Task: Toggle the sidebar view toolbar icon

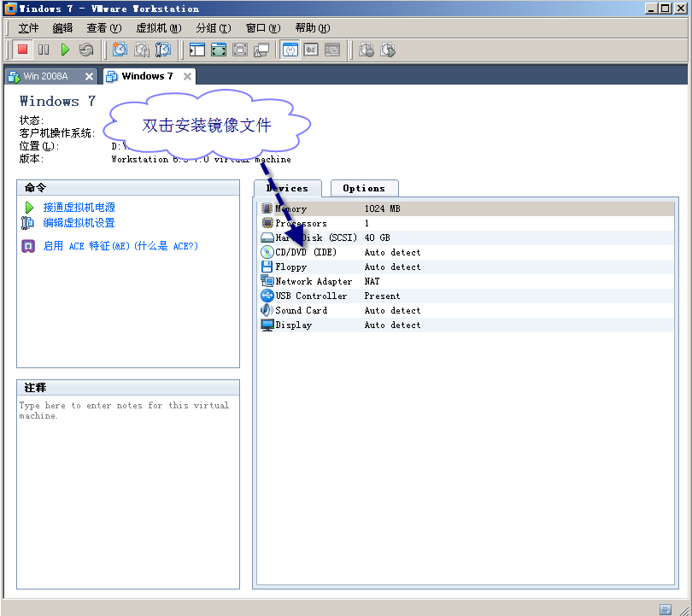Action: click(196, 50)
